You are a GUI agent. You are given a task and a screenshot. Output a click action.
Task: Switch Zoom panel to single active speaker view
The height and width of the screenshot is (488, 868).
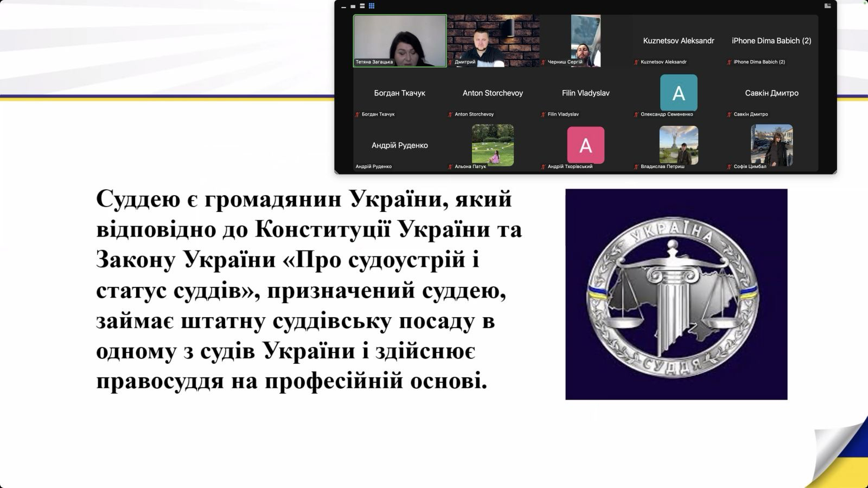pos(353,7)
